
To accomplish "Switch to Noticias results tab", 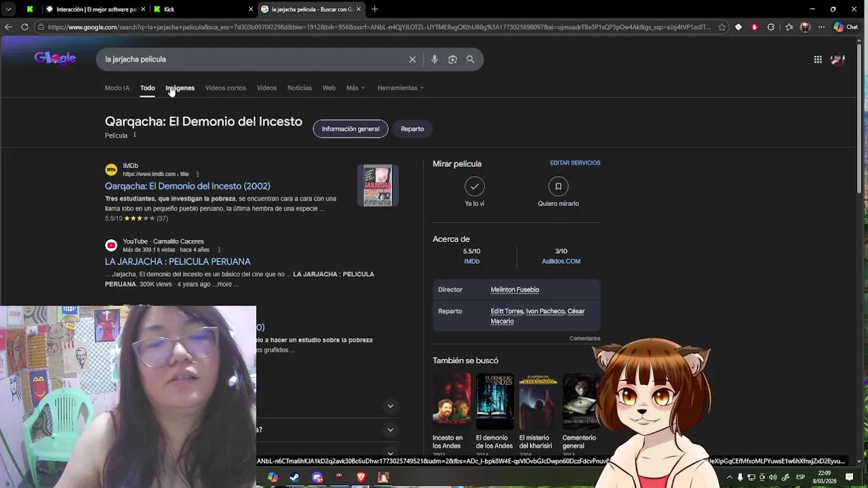I will tap(299, 88).
